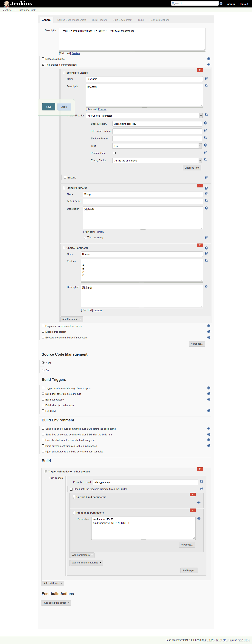Toggle Trim the string checkbox

click(x=85, y=238)
